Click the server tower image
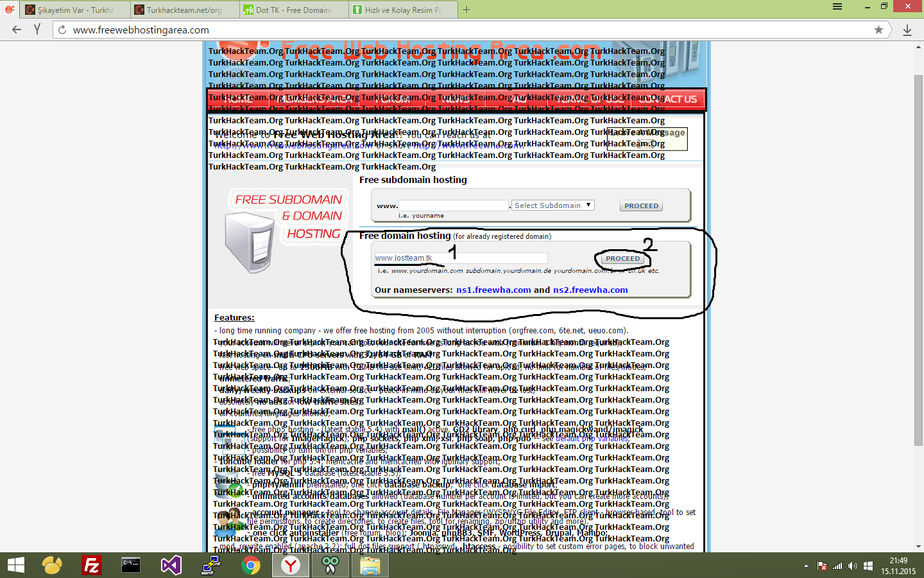Screen dimensions: 924x578 click(x=250, y=242)
